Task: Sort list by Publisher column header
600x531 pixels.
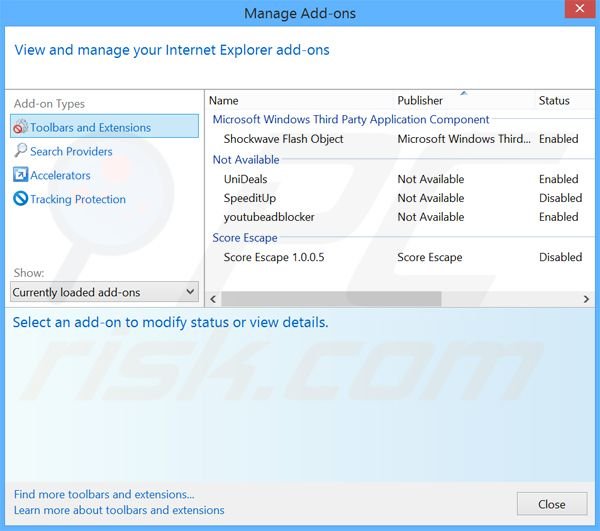Action: point(420,101)
